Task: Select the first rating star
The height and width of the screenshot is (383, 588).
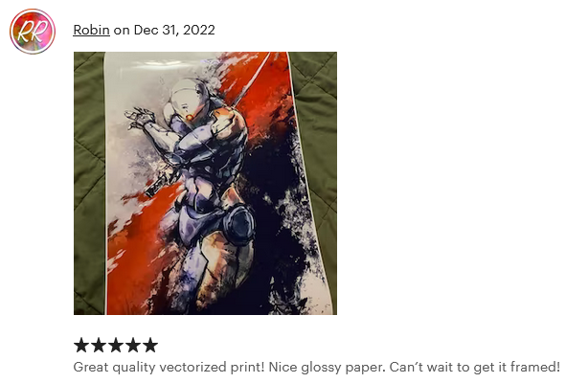Action: [x=81, y=345]
